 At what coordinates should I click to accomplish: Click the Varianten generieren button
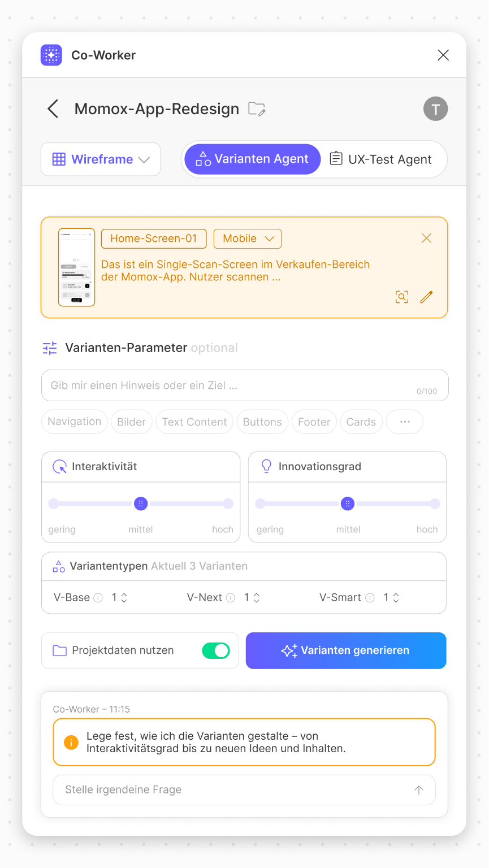pyautogui.click(x=346, y=650)
